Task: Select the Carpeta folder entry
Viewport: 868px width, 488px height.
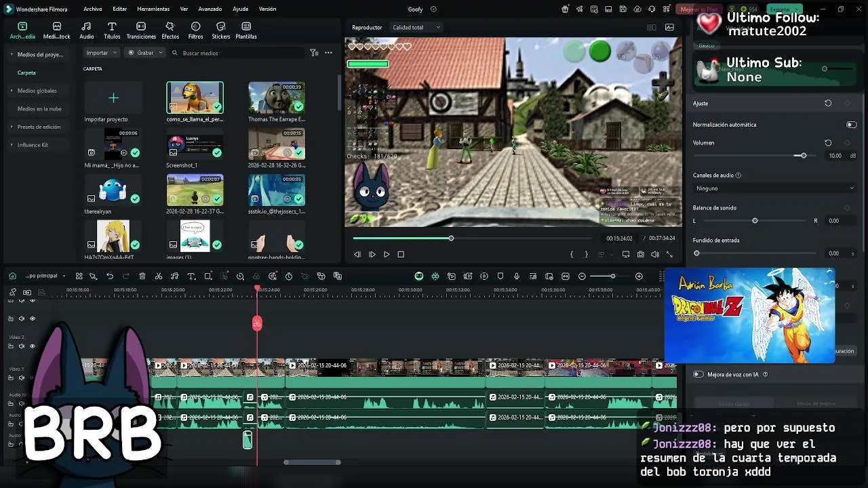Action: coord(26,73)
